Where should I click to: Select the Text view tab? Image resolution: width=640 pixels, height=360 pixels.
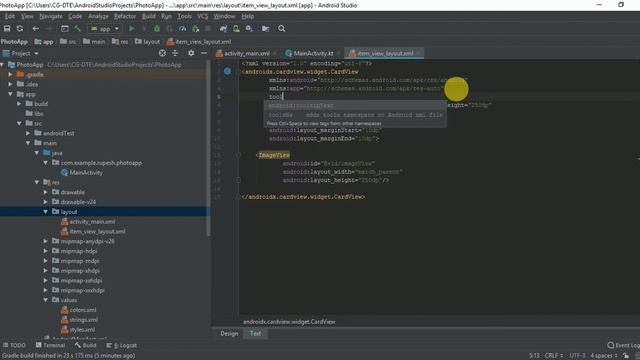click(x=256, y=333)
